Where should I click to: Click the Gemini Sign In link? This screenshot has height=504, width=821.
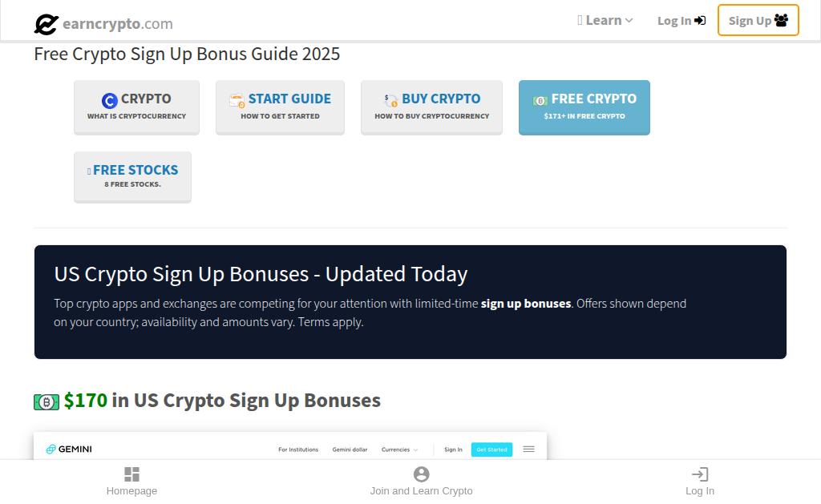click(453, 450)
